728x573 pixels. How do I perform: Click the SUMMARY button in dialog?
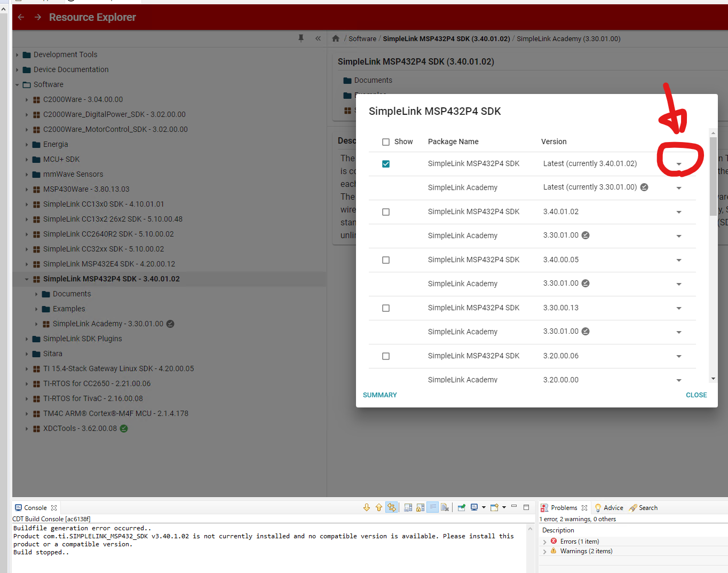(380, 395)
